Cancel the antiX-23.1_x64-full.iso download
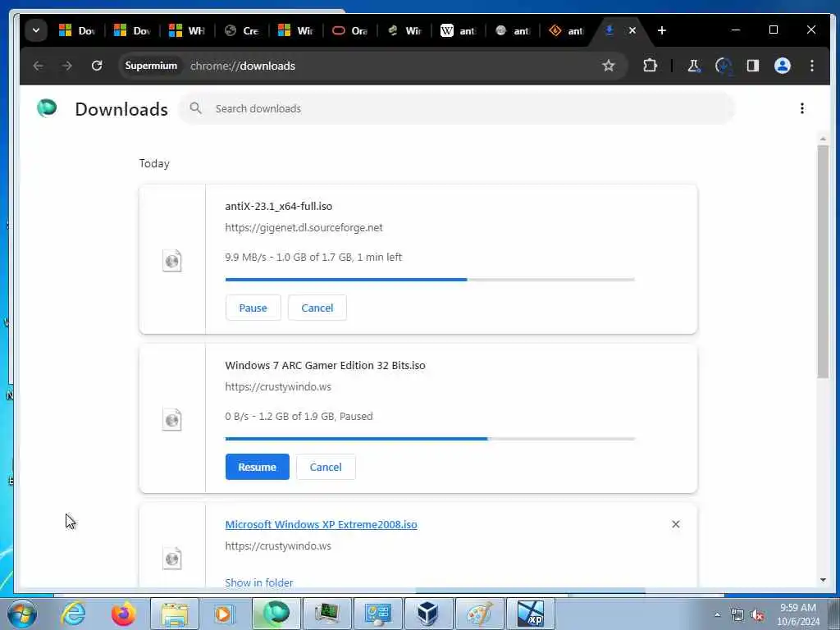The height and width of the screenshot is (630, 840). coord(317,308)
